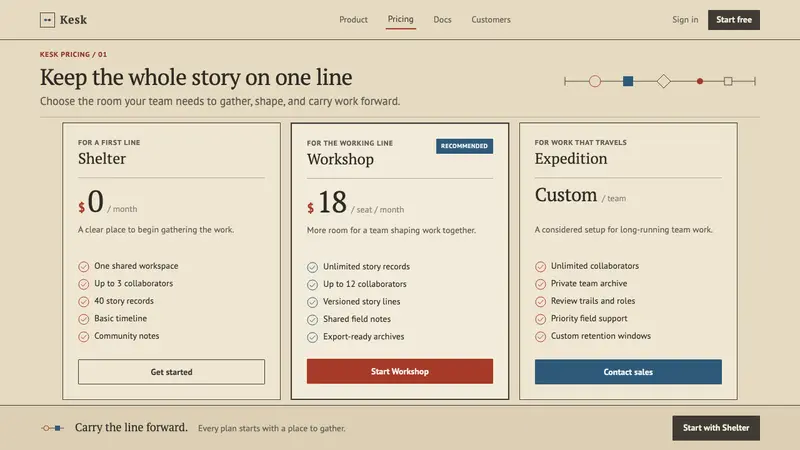Click the check icon beside Unlimited story records
Screen dimensions: 800x450
pos(312,267)
